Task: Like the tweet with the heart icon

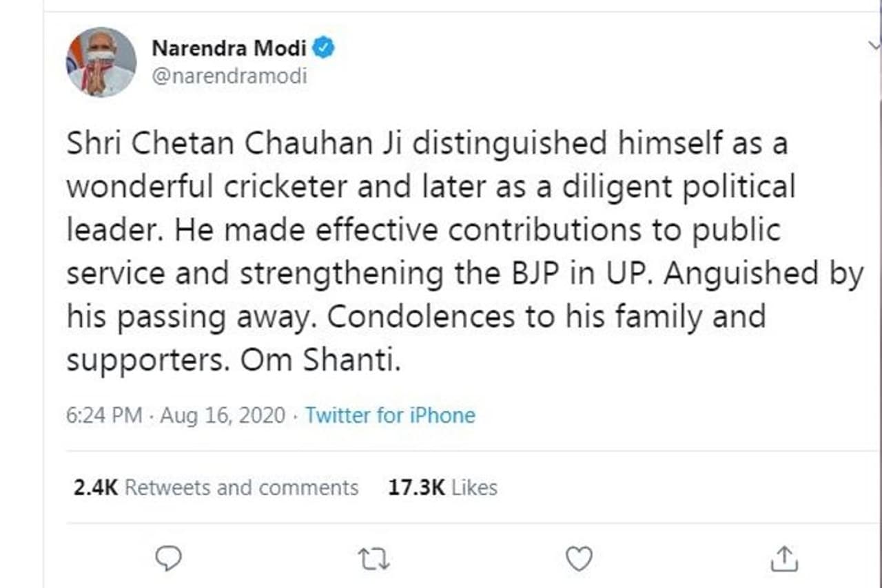Action: (578, 559)
